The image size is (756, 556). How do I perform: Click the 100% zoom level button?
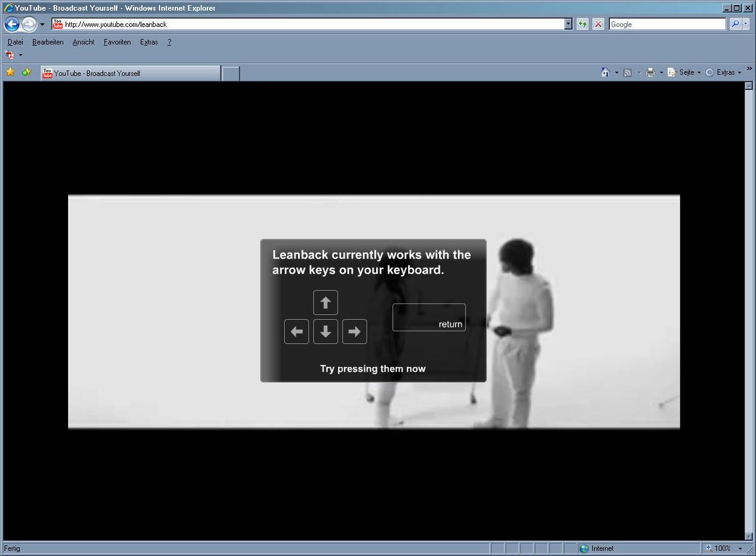718,548
